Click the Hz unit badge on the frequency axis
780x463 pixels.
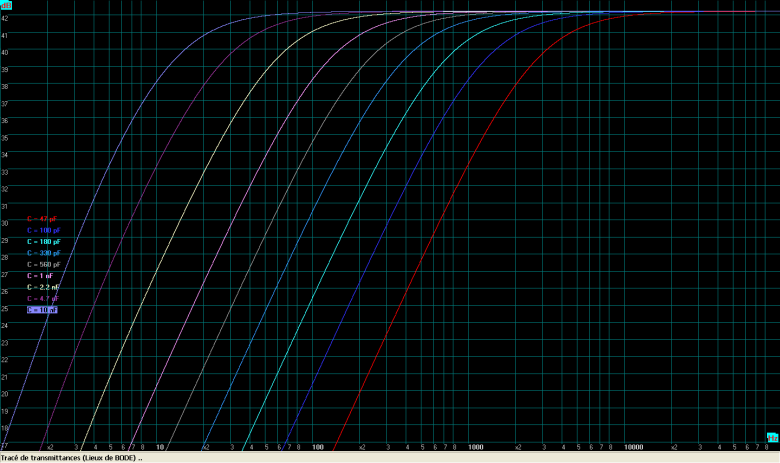771,437
